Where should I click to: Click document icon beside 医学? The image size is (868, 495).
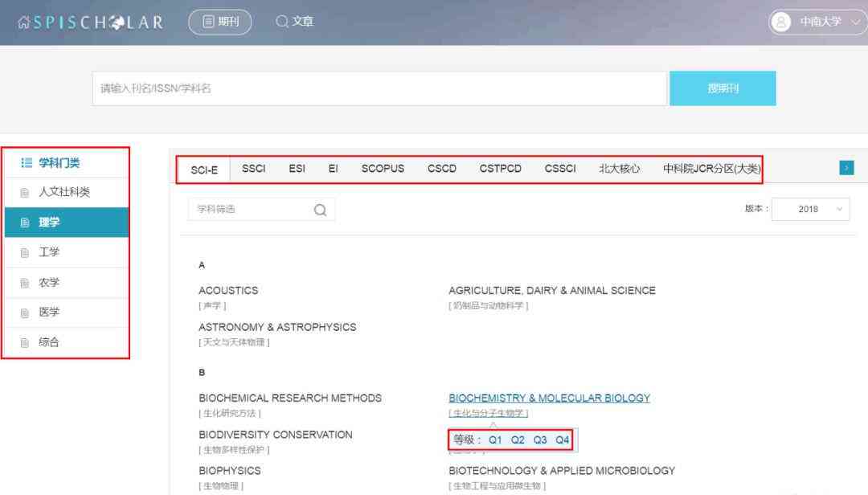tap(24, 313)
